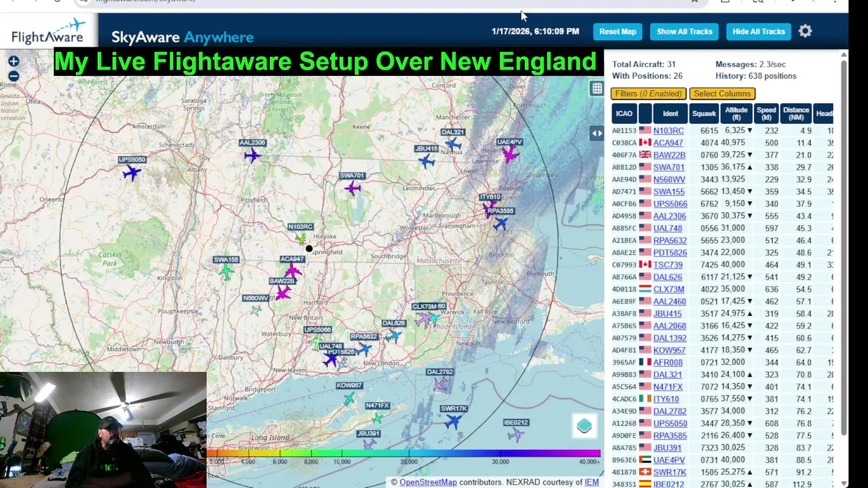Open the ACA947 flight ident link
Image resolution: width=868 pixels, height=488 pixels.
[668, 143]
